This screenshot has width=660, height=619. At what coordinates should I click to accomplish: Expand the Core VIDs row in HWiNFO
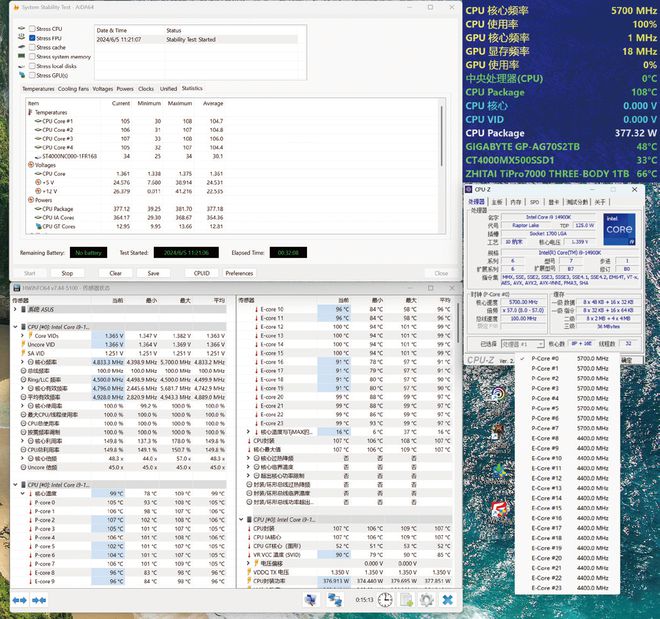(23, 335)
